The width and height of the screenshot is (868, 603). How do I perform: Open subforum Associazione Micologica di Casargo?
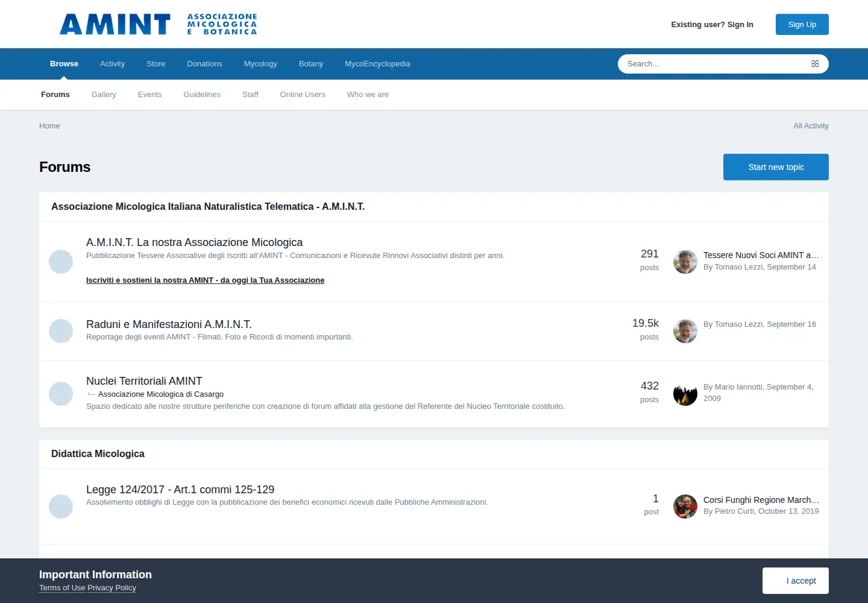(161, 394)
